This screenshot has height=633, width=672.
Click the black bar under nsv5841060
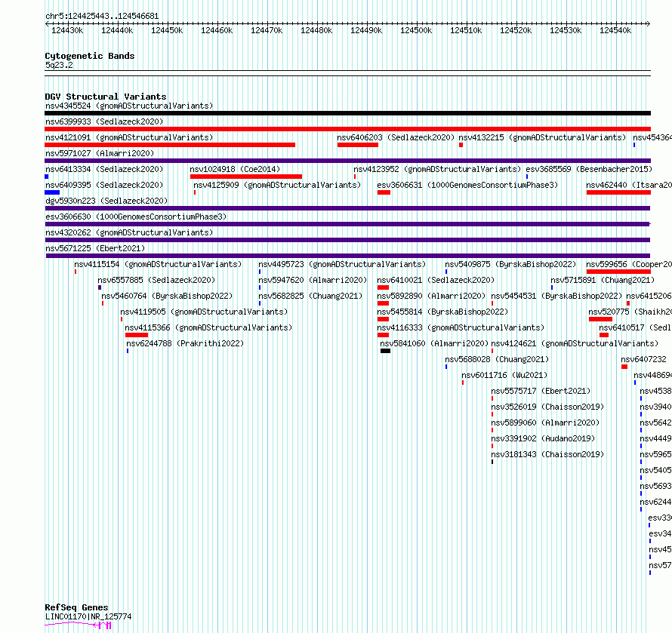click(x=385, y=351)
